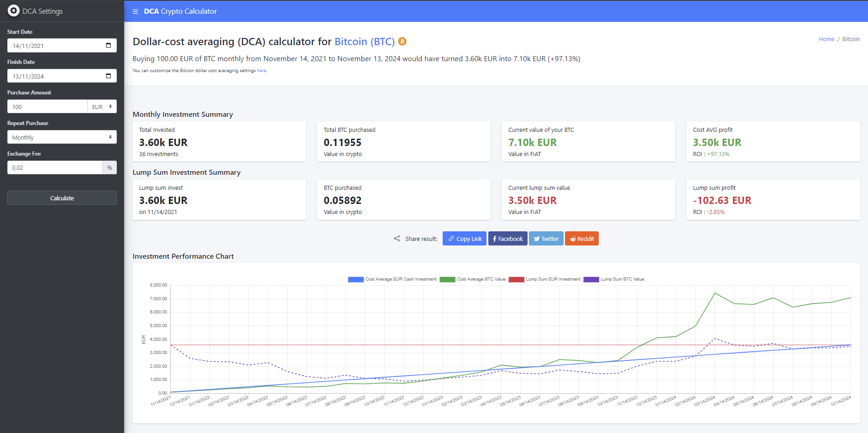868x433 pixels.
Task: Share the result on Twitter
Action: click(546, 239)
